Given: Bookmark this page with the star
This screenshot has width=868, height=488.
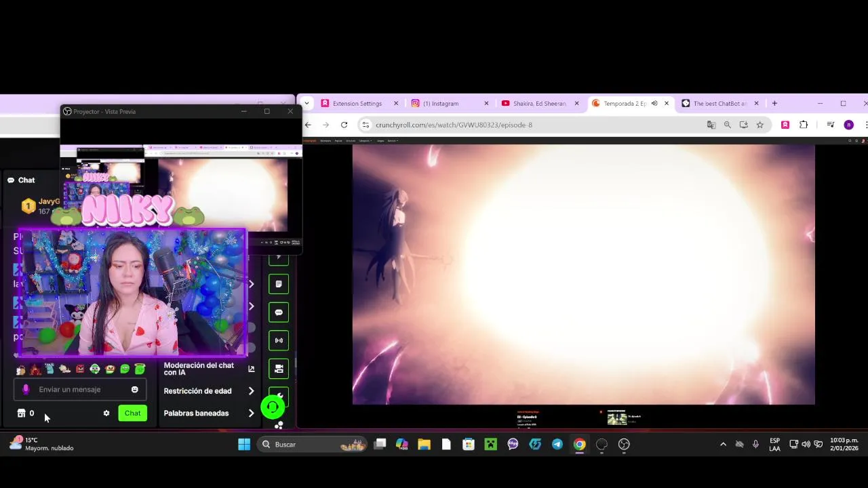Looking at the screenshot, I should (x=760, y=125).
